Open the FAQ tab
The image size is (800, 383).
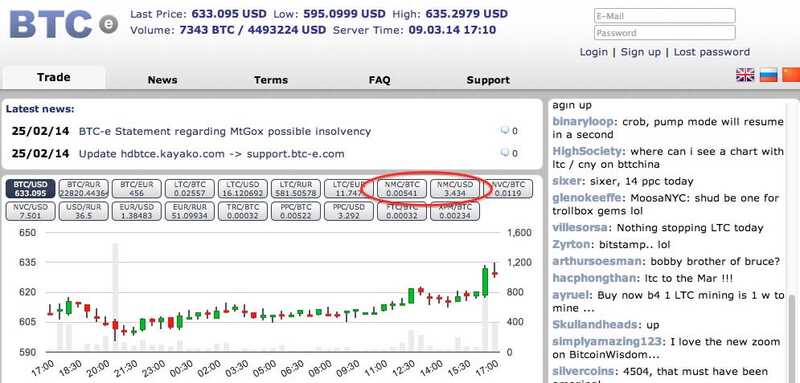pyautogui.click(x=379, y=80)
